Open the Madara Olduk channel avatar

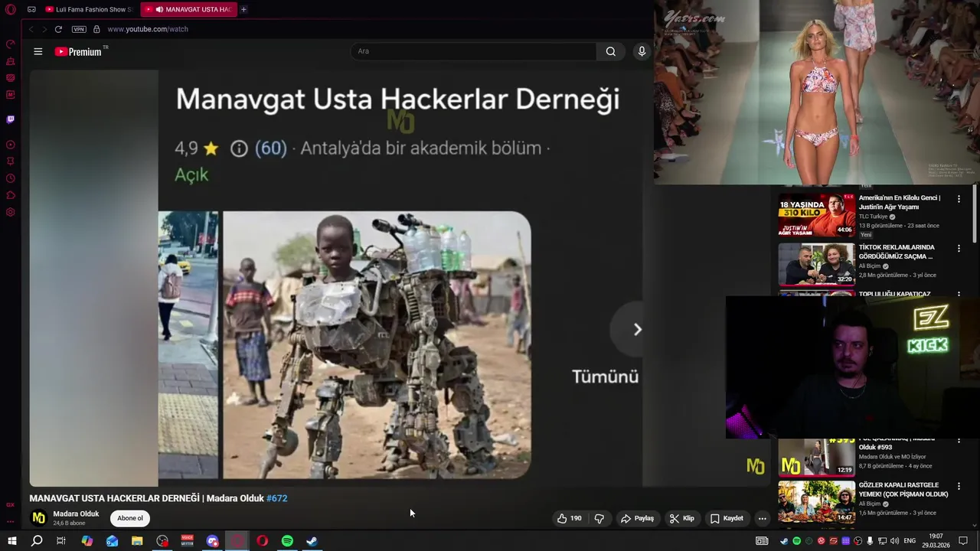click(x=38, y=518)
